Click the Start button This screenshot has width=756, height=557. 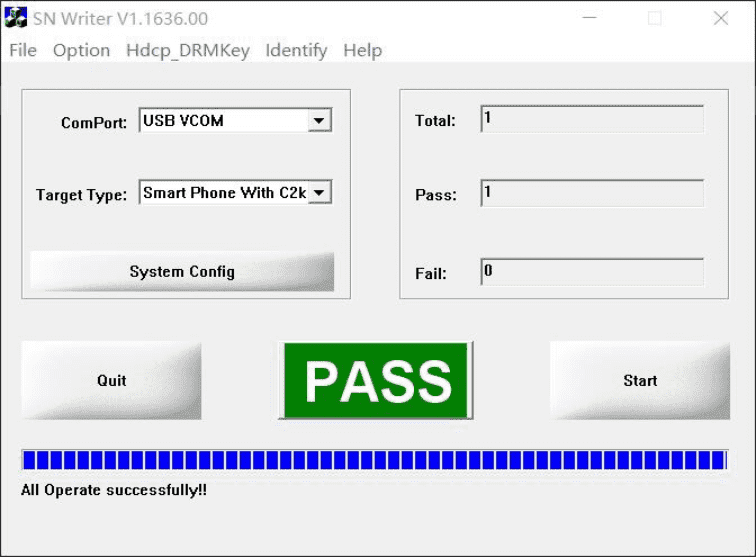[640, 380]
